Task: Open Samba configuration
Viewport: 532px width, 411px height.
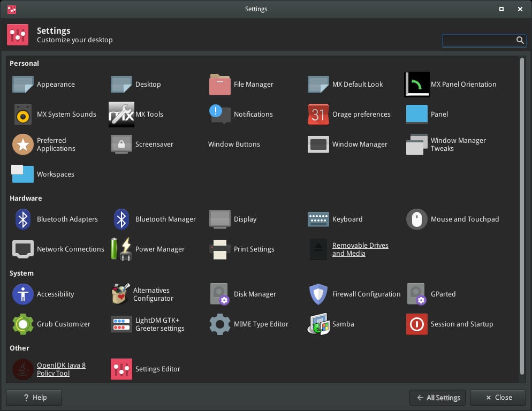Action: coord(342,324)
